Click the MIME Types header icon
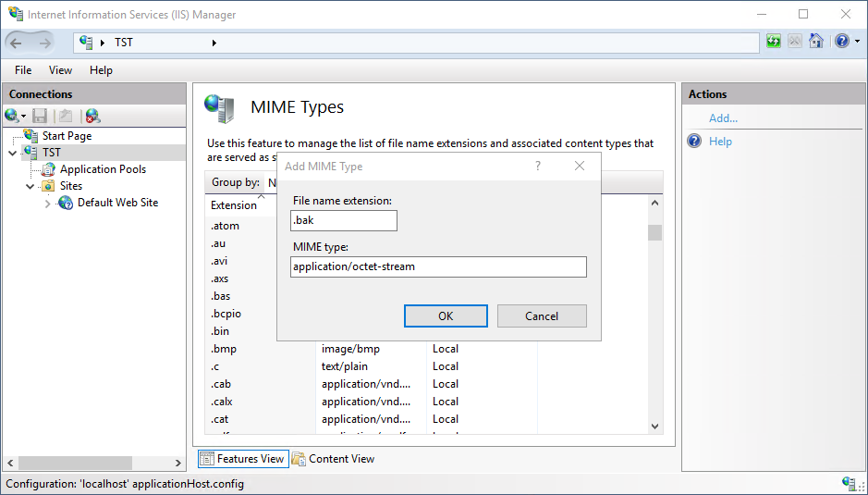The height and width of the screenshot is (495, 868). (220, 108)
